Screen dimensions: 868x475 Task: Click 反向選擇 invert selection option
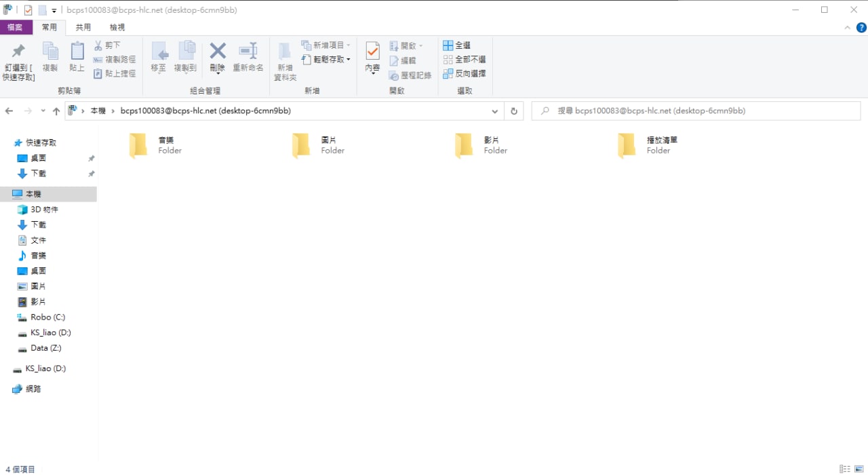(464, 73)
